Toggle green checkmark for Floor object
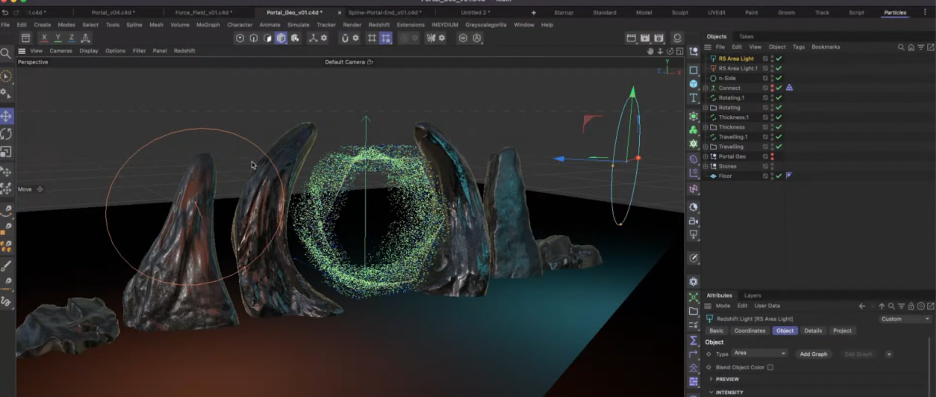This screenshot has width=936, height=397. click(779, 176)
